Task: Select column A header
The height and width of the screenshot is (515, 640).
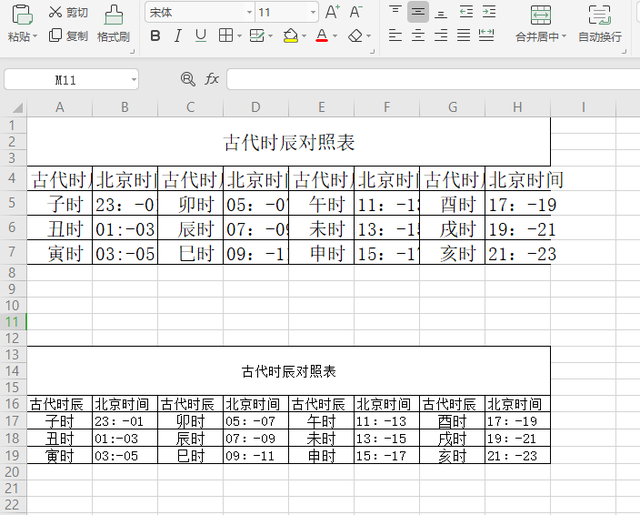Action: [x=60, y=107]
